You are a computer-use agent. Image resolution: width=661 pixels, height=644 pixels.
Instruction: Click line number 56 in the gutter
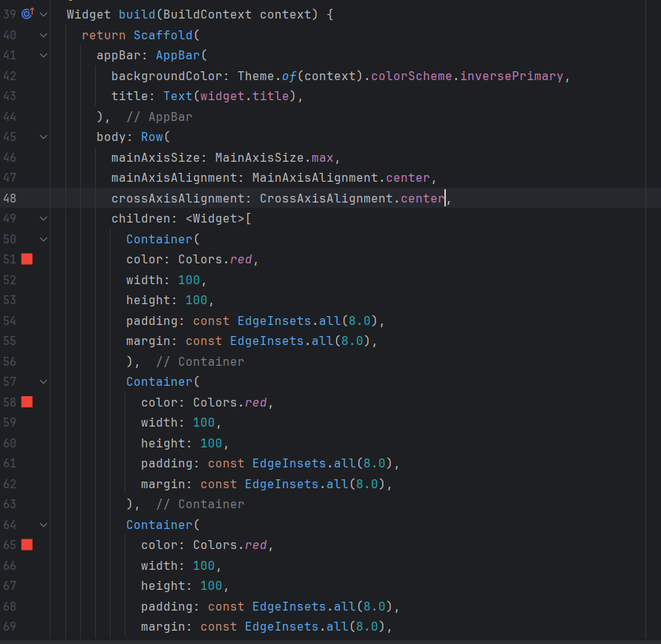pyautogui.click(x=10, y=361)
